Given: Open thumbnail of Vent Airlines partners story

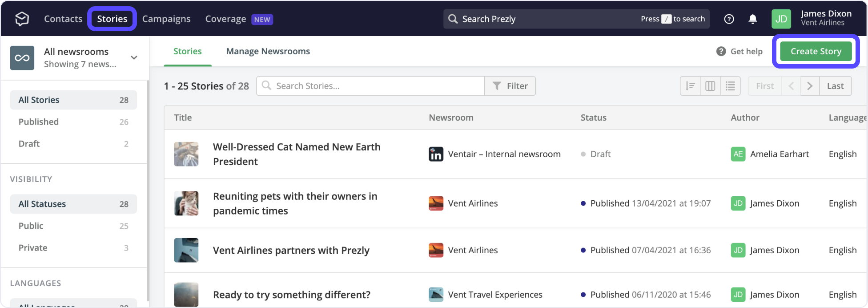Looking at the screenshot, I should 186,250.
